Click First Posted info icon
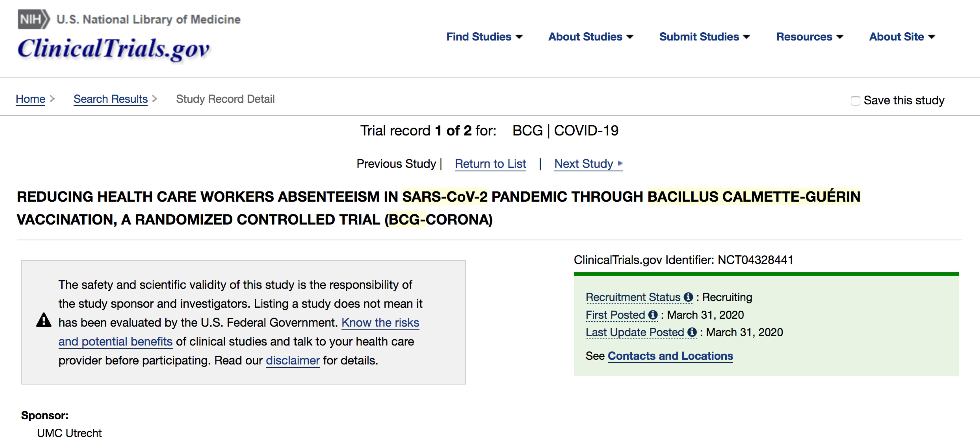980x442 pixels. [x=653, y=315]
